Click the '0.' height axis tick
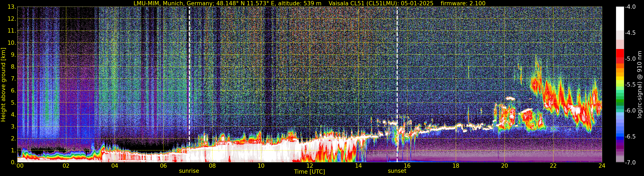644x176 pixels. click(x=13, y=162)
